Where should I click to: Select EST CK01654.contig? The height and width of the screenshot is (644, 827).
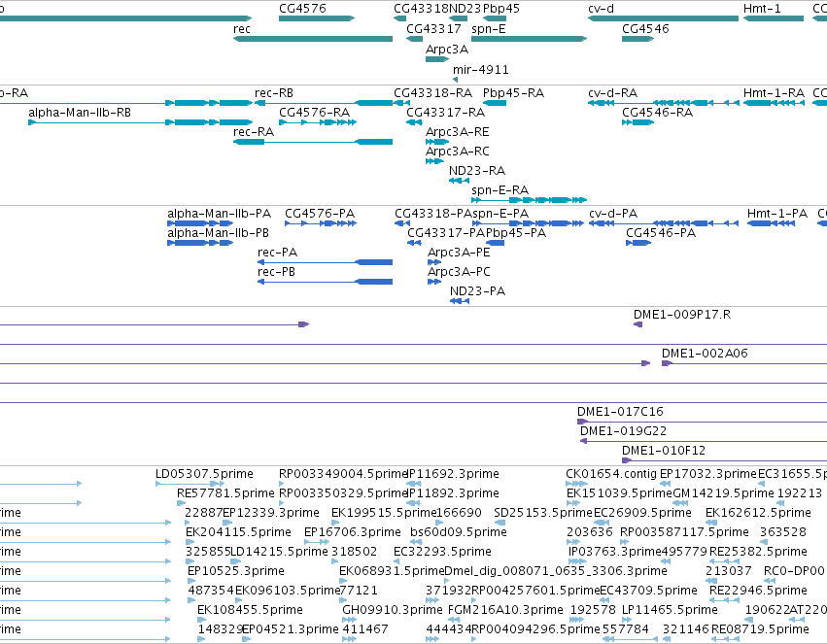[576, 484]
